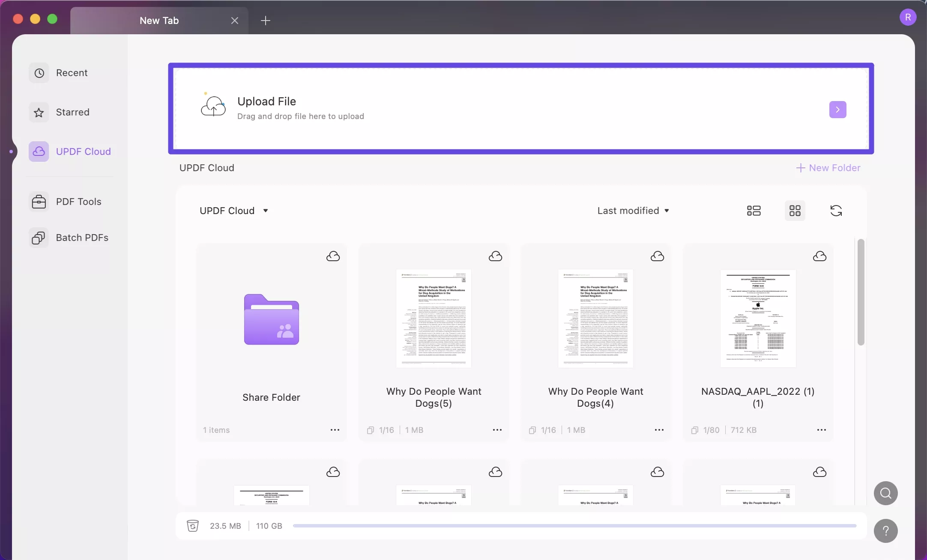Open PDF Tools toolbox icon
Screen dimensions: 927x560
coord(39,202)
